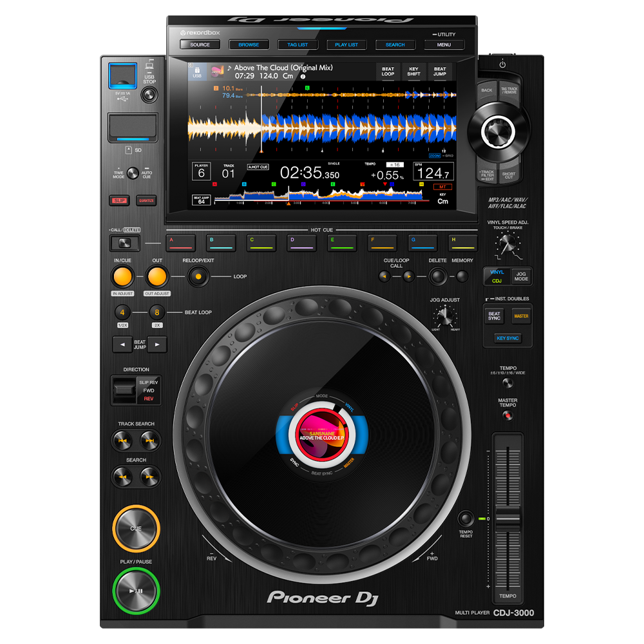The height and width of the screenshot is (644, 644).
Task: Tap BEAT JUMP on touchscreen
Action: click(439, 72)
